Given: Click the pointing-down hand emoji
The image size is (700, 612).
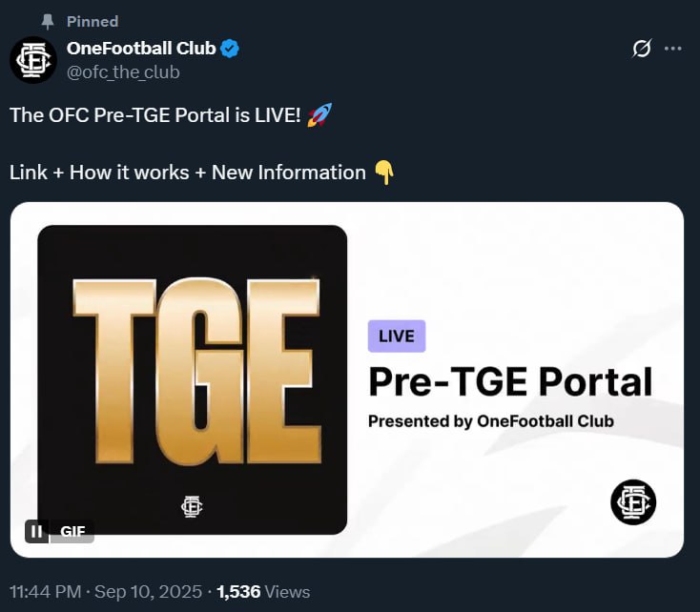Looking at the screenshot, I should click(384, 173).
